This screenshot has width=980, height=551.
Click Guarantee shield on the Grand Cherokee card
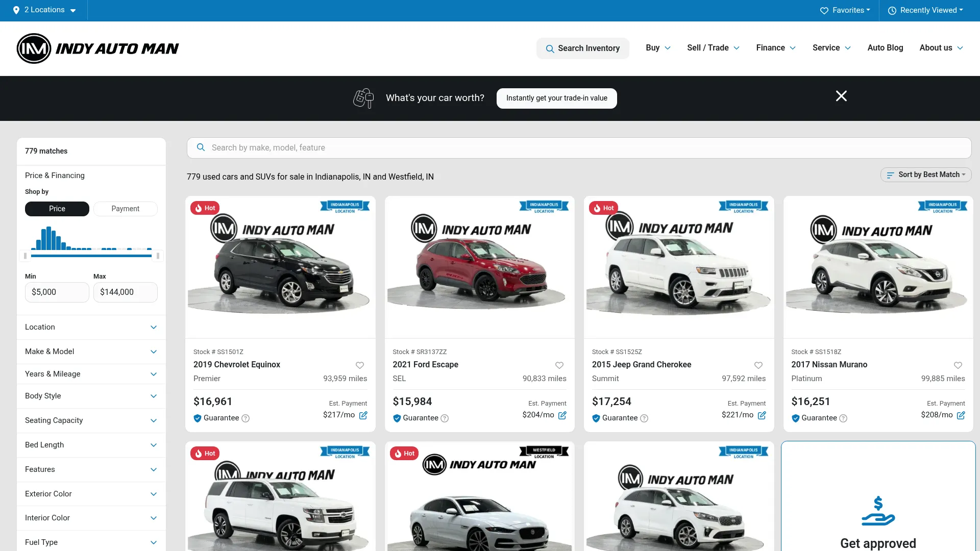(596, 418)
